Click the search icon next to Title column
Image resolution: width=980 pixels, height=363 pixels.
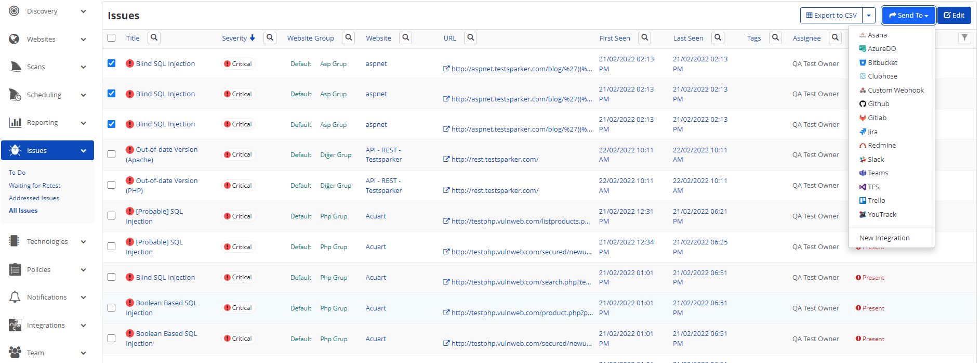click(x=154, y=37)
